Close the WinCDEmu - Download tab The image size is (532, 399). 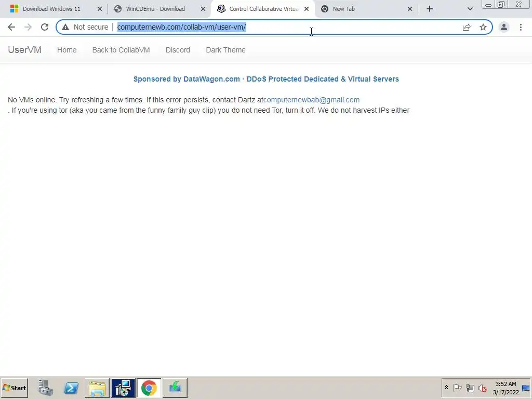[203, 9]
